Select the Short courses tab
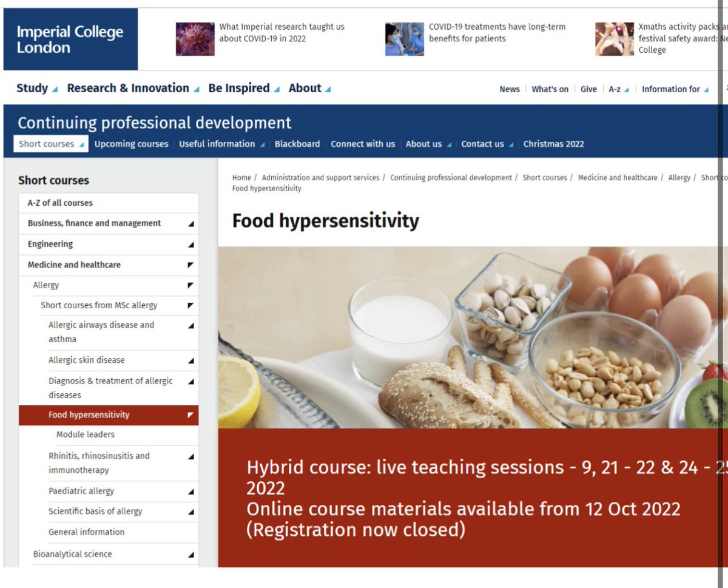Image resolution: width=728 pixels, height=588 pixels. click(51, 144)
